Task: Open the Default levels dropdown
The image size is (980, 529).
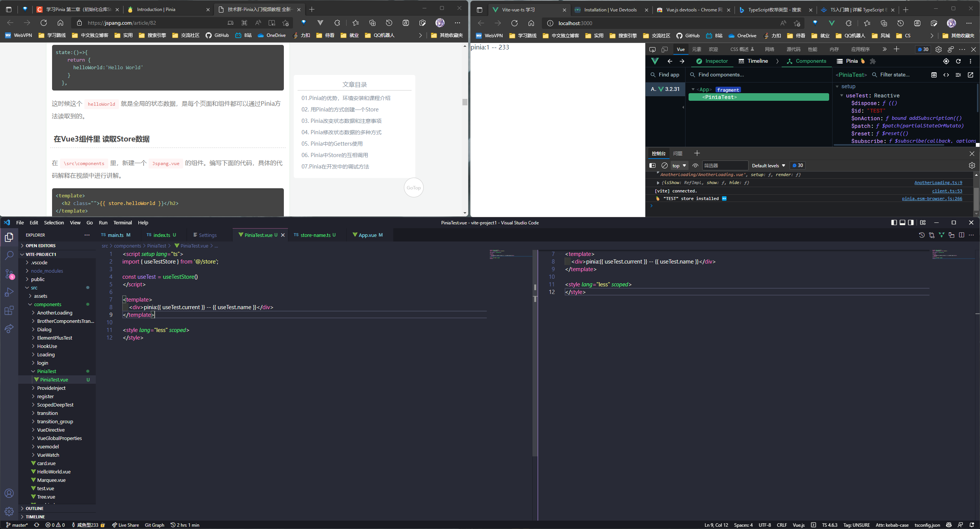Action: (x=768, y=165)
